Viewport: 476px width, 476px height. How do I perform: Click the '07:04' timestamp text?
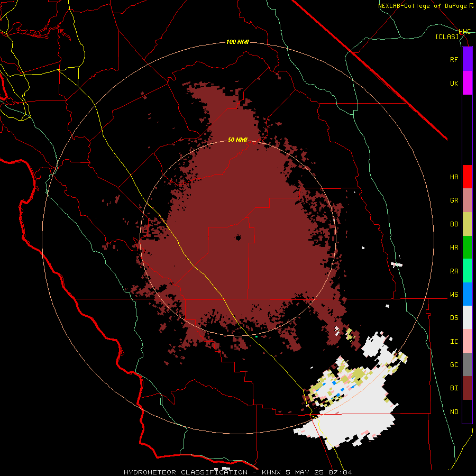click(340, 472)
